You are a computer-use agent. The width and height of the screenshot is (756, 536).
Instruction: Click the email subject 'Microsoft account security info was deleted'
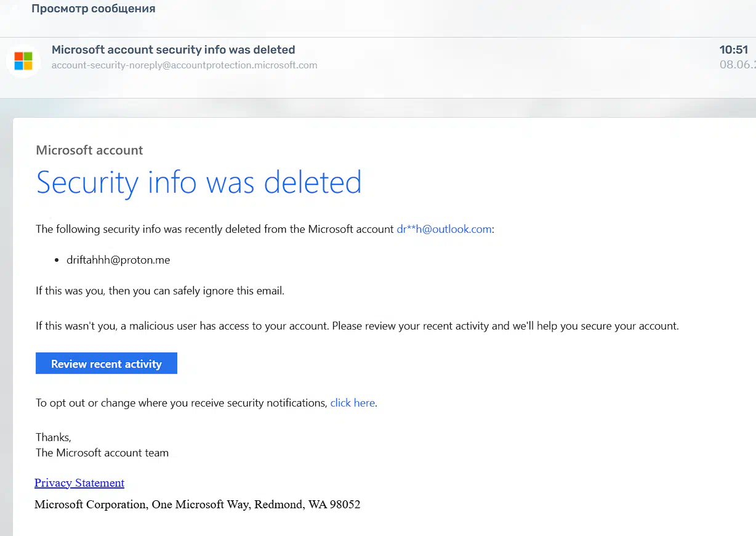[x=174, y=50]
